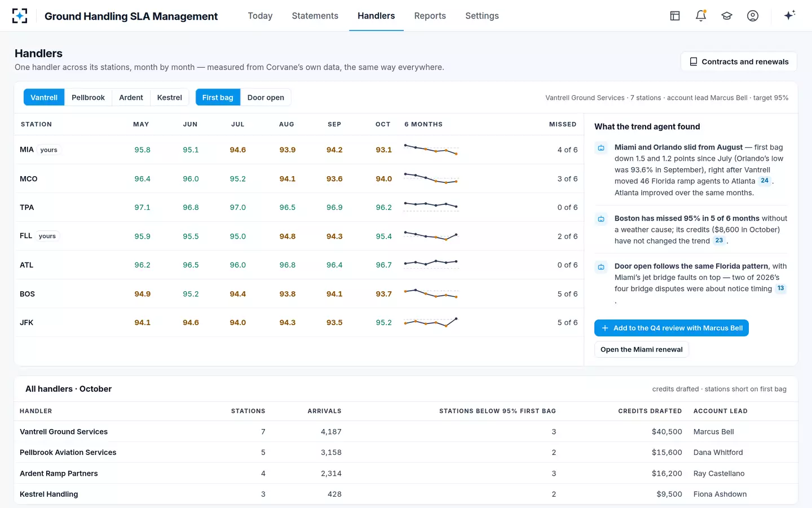Select the First bag metric

tap(218, 97)
